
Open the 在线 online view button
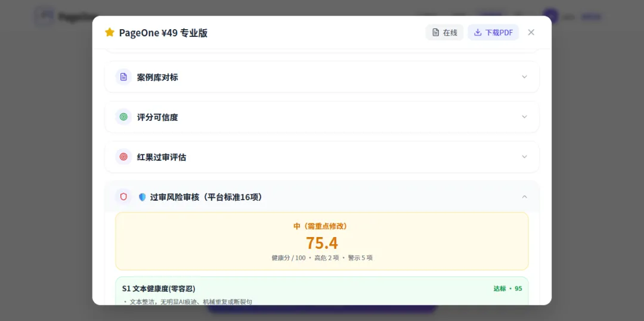click(x=444, y=32)
